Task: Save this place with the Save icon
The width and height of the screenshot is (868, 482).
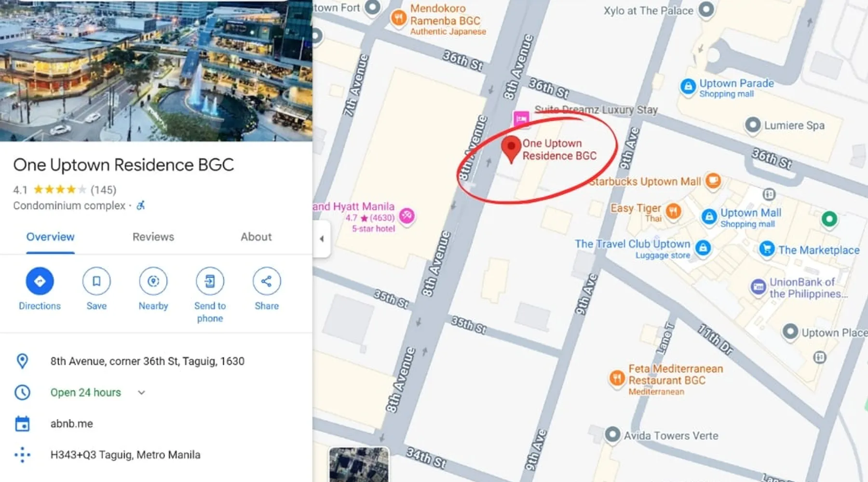Action: click(x=96, y=281)
